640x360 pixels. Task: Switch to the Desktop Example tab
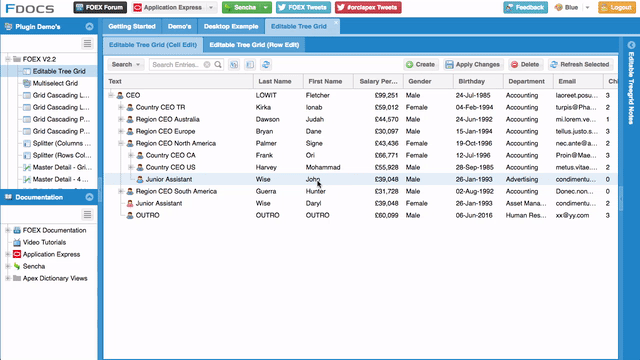point(231,27)
